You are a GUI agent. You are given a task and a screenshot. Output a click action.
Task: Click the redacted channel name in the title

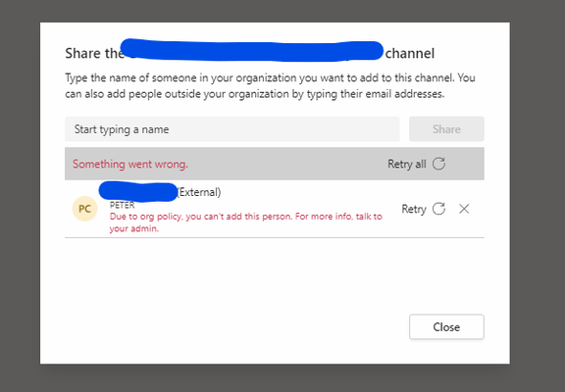[x=251, y=50]
